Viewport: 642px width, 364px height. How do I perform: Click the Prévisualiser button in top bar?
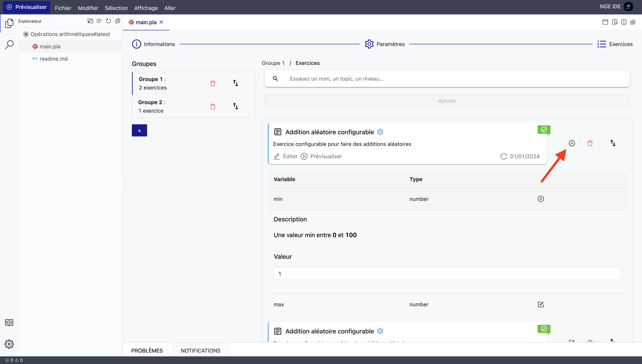point(27,7)
